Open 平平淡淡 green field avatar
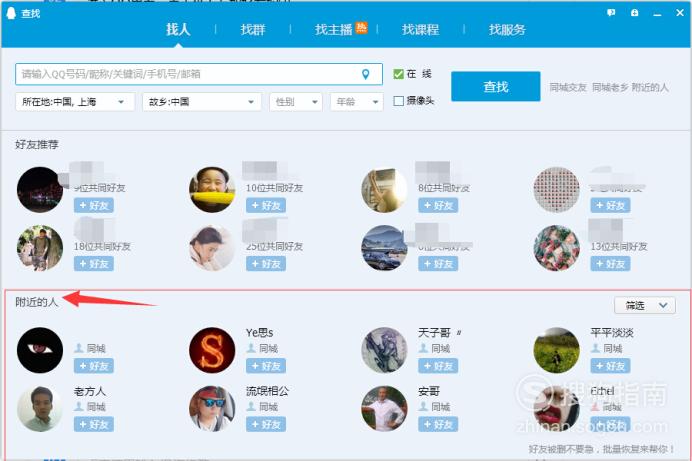 pos(557,350)
